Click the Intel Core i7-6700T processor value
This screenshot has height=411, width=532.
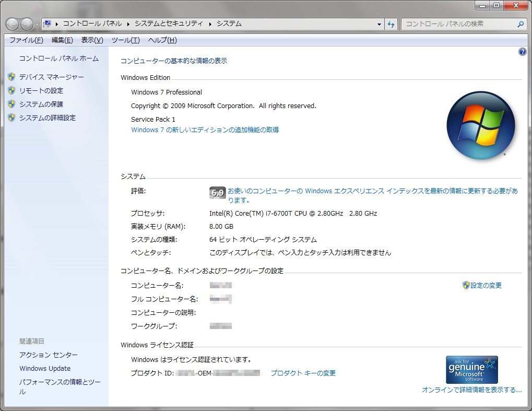[x=293, y=214]
